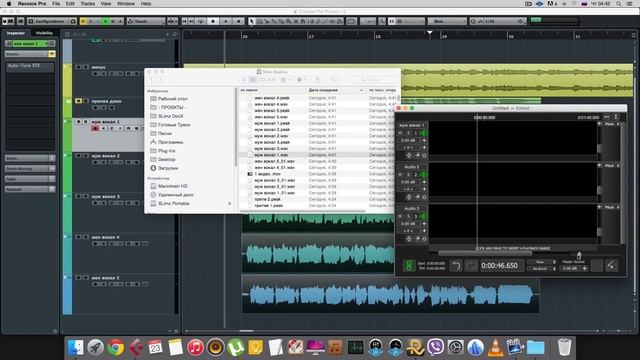Viewport: 640px width, 360px height.
Task: Open the Pitch dropdown for Audio 3 track
Action: pyautogui.click(x=611, y=207)
